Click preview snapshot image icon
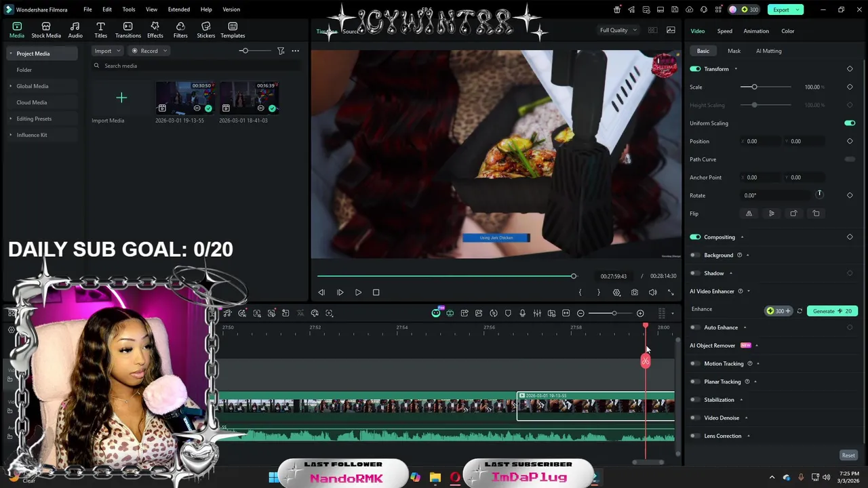Image resolution: width=868 pixels, height=488 pixels. click(671, 30)
